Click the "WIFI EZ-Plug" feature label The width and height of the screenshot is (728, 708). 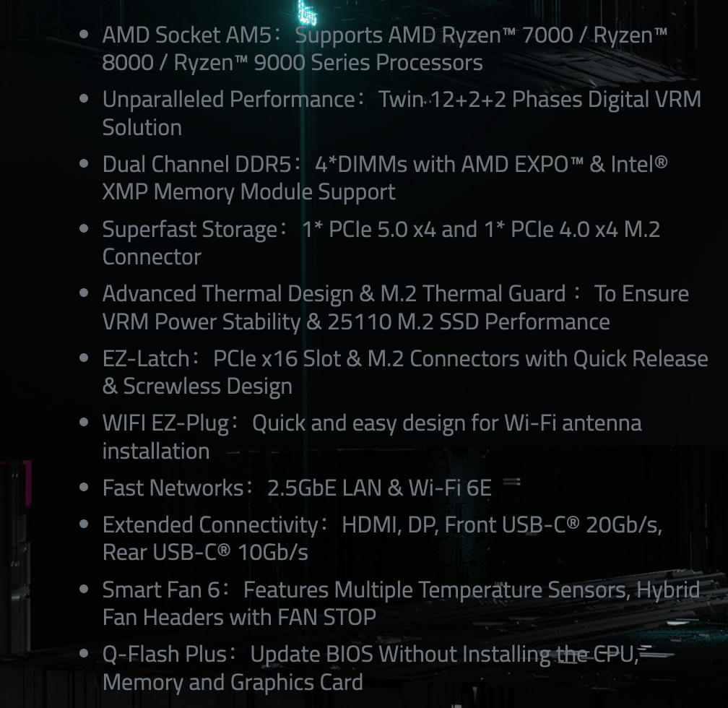165,423
